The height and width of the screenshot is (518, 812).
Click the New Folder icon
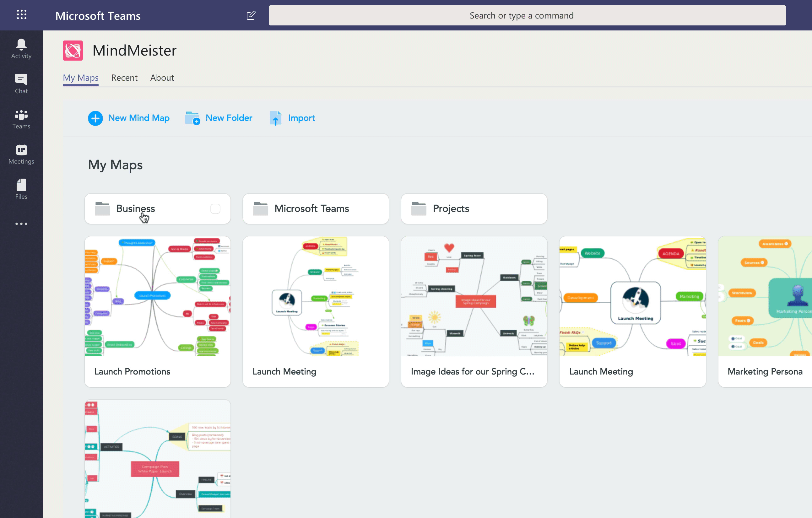point(192,118)
